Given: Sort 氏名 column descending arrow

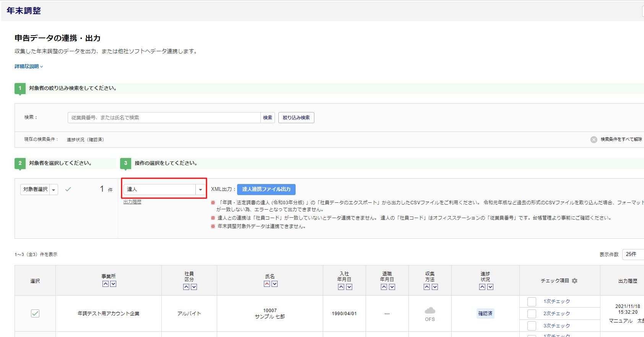Looking at the screenshot, I should point(275,284).
